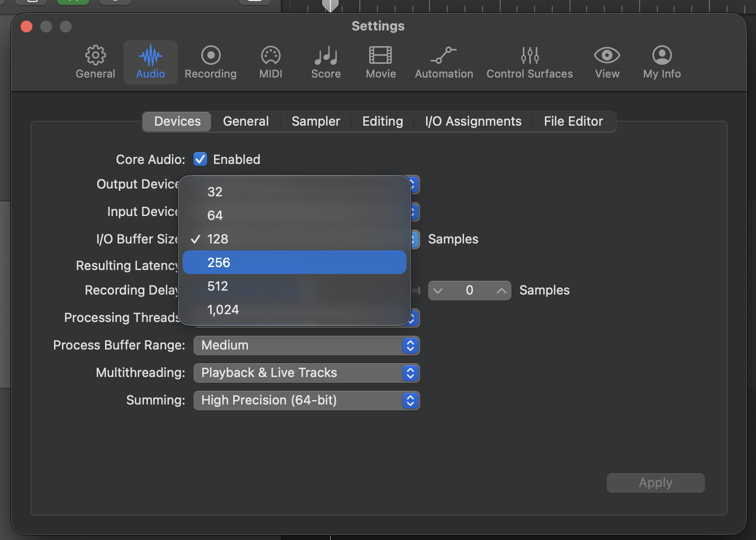The width and height of the screenshot is (756, 540).
Task: Choose 1,024 samples buffer size
Action: tap(295, 309)
